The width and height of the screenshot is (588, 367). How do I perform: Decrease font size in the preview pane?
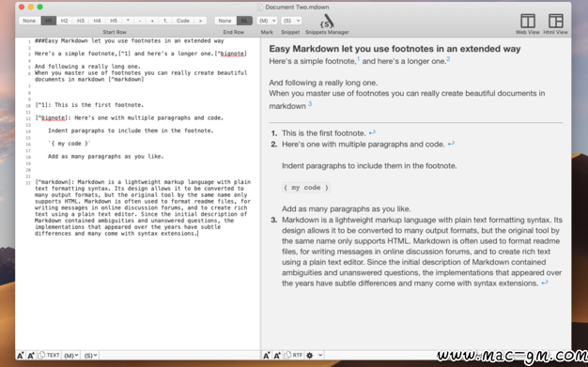(266, 355)
